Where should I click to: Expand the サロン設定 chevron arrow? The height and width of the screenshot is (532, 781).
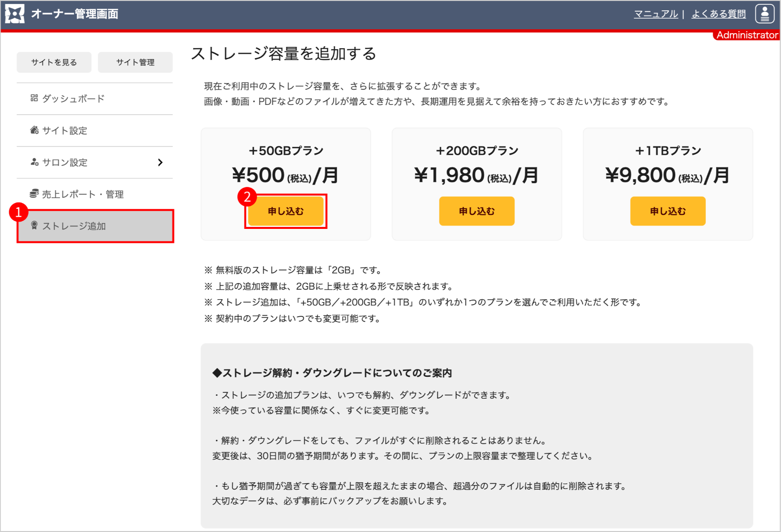coord(160,163)
